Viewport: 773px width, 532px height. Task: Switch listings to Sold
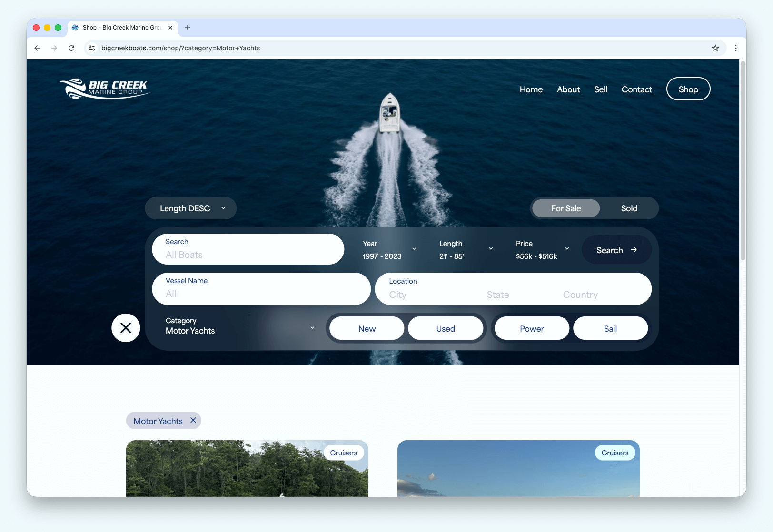[x=629, y=208]
